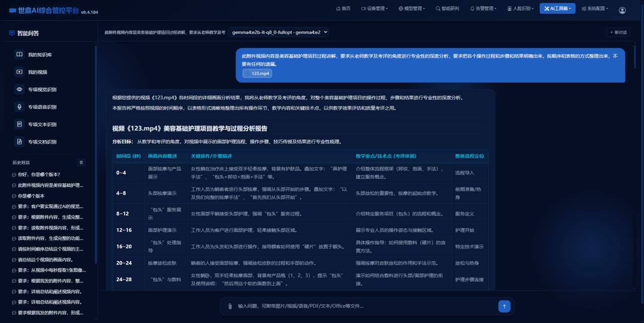The width and height of the screenshot is (644, 323).
Task: Open history chat 要求根据我发的附件内容,形成...
Action: pyautogui.click(x=48, y=312)
